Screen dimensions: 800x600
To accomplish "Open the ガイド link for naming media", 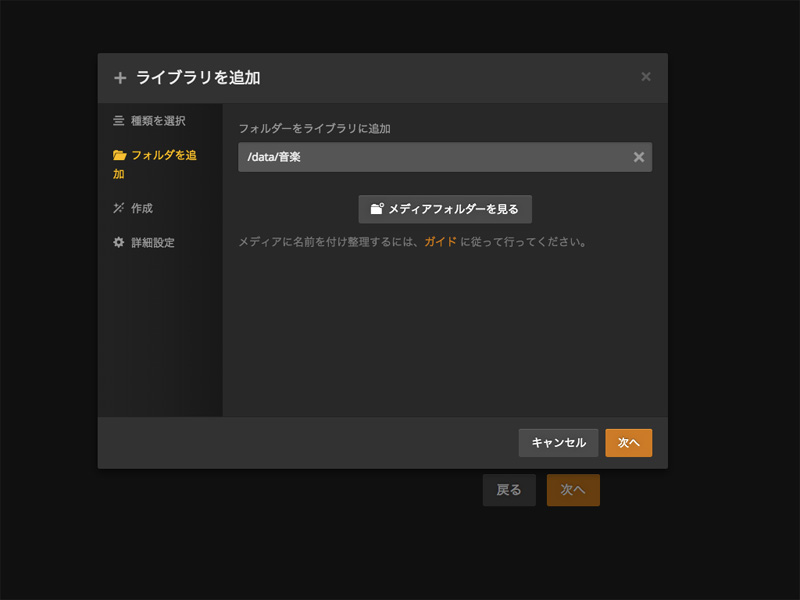I will (440, 242).
